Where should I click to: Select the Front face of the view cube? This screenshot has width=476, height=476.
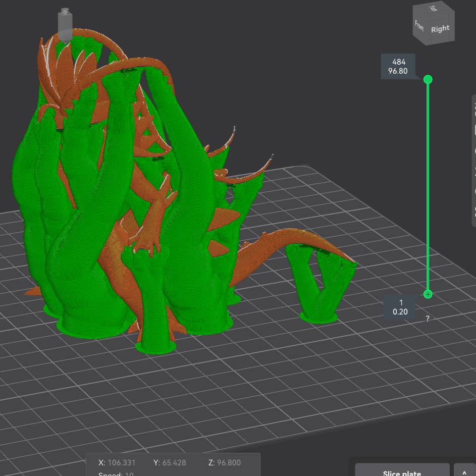(419, 26)
